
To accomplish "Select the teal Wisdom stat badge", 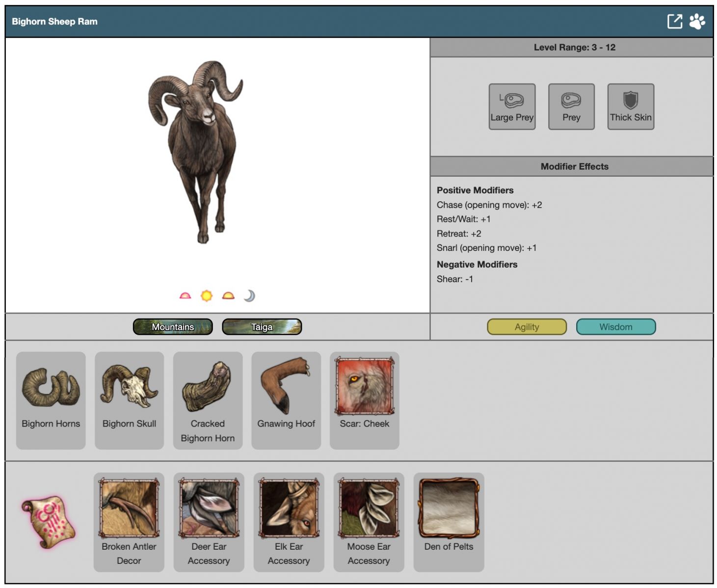I will tap(615, 327).
